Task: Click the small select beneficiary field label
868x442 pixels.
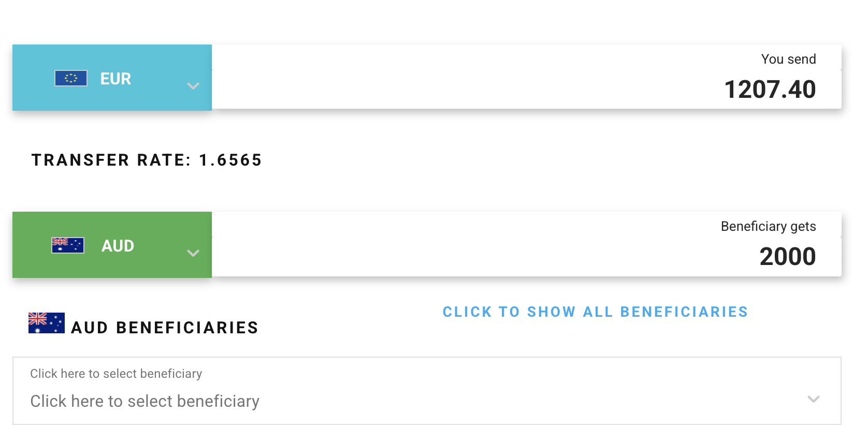Action: pos(116,374)
